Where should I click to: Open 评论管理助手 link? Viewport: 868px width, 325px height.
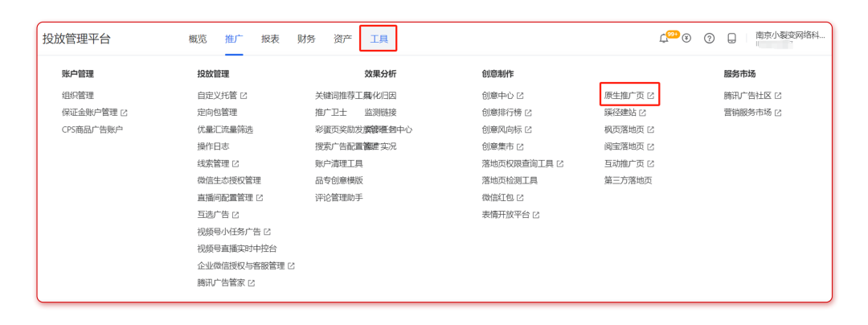click(338, 198)
